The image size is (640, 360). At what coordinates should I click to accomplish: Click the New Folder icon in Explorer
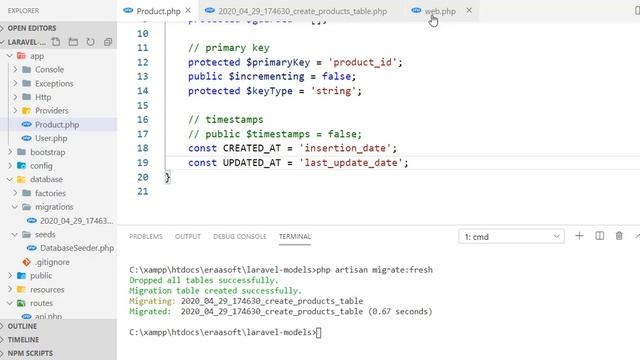pos(73,42)
